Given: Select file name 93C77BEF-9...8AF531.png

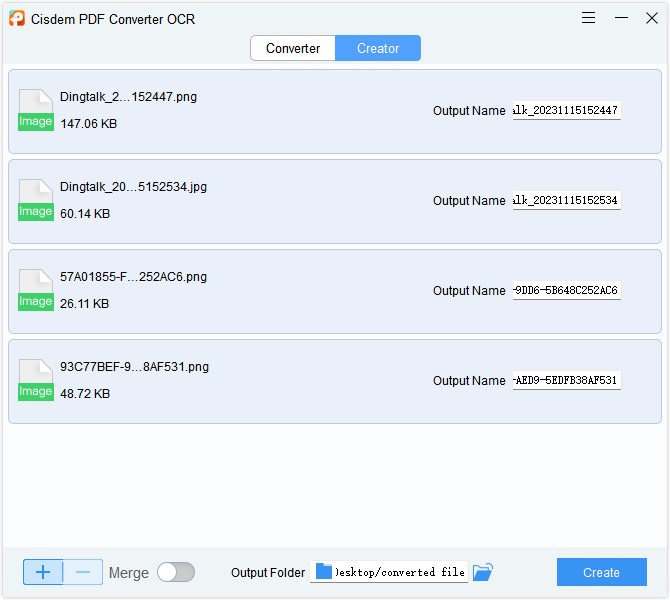Looking at the screenshot, I should (134, 367).
